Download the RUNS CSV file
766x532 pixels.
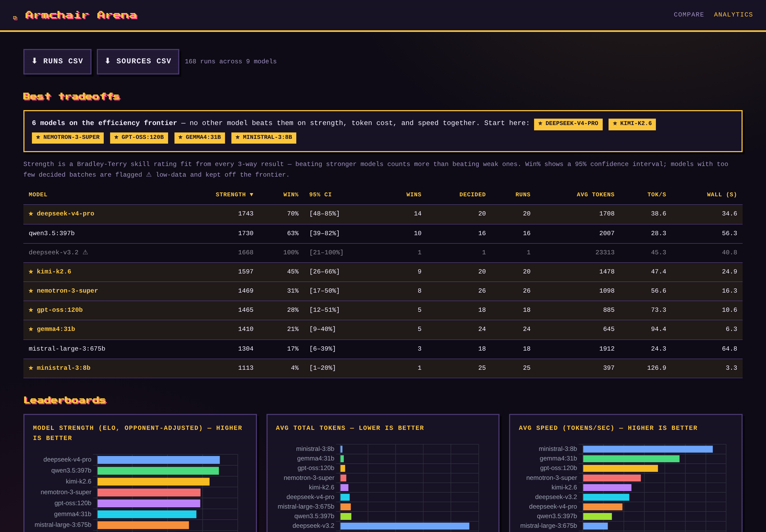click(x=57, y=61)
